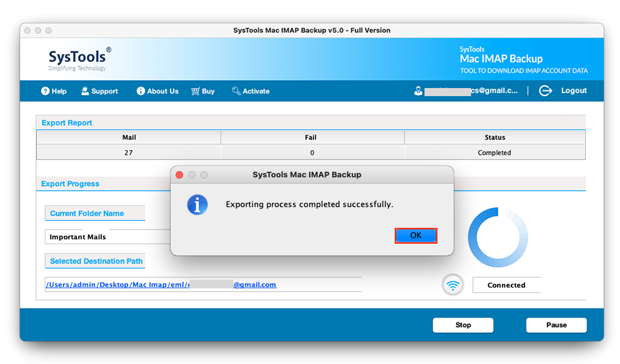The image size is (620, 364).
Task: Click the Buy shopping cart icon
Action: [x=195, y=91]
